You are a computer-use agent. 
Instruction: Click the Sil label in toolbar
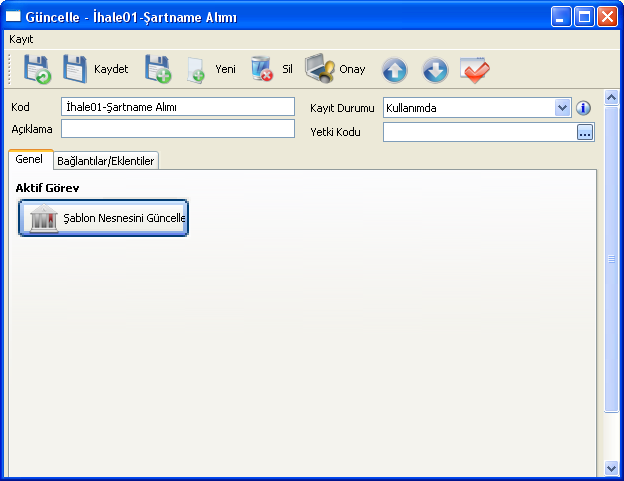coord(287,69)
